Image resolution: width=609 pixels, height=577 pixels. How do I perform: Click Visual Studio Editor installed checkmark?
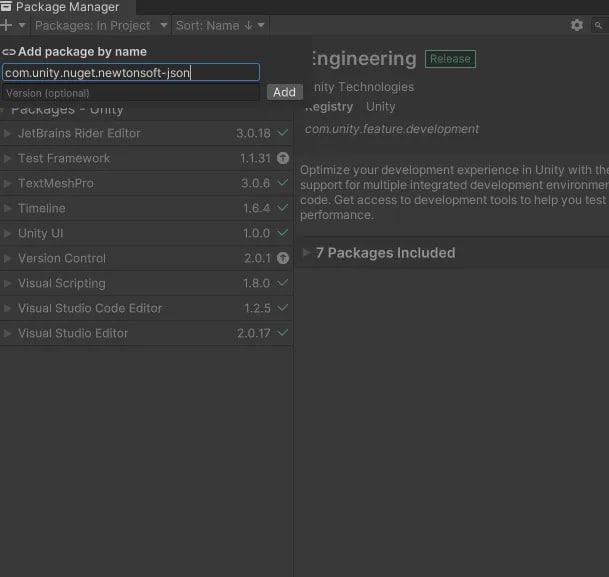(x=283, y=332)
